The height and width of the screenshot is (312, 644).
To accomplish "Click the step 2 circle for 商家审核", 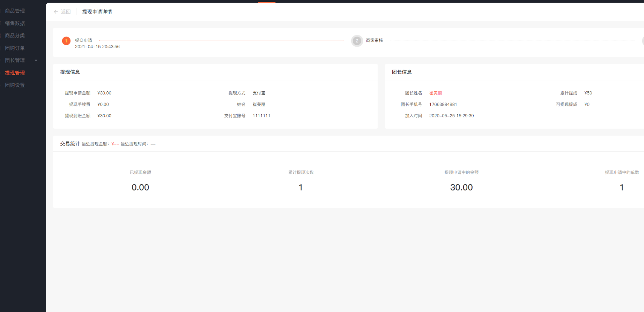I will point(356,41).
